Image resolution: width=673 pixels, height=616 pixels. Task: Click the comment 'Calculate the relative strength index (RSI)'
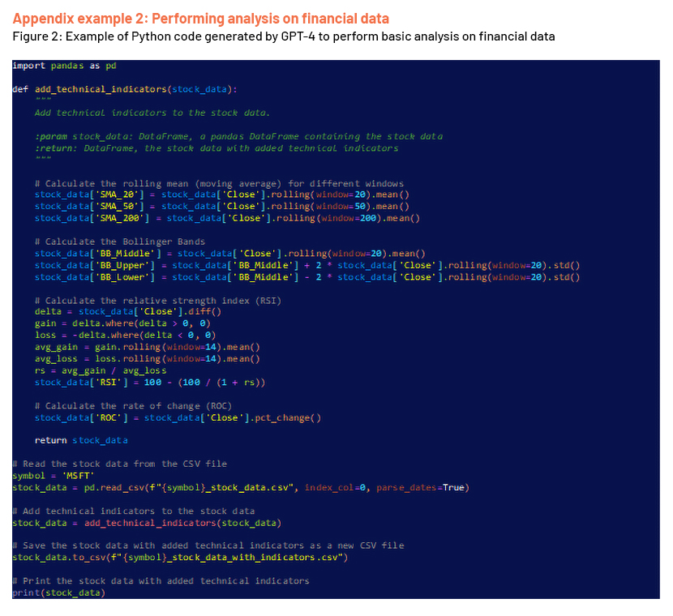point(158,301)
